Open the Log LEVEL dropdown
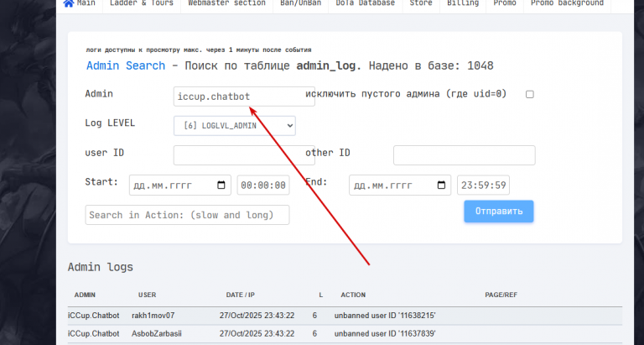The height and width of the screenshot is (345, 644). click(x=235, y=126)
